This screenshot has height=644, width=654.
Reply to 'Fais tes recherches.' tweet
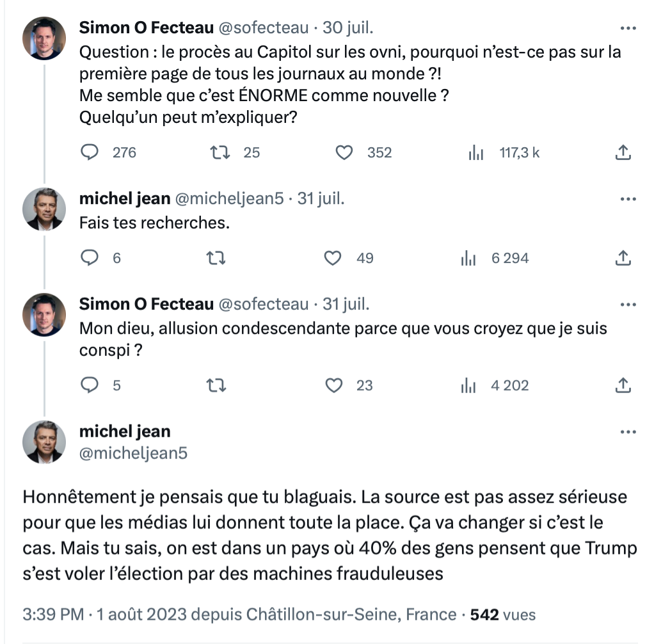point(89,257)
